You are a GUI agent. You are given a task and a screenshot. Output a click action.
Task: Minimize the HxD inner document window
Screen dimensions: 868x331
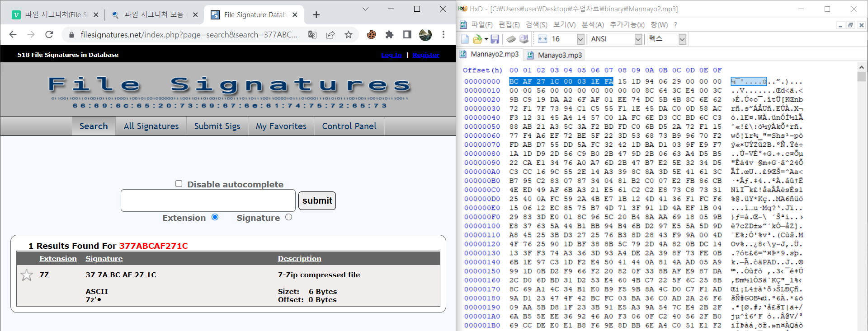(840, 25)
